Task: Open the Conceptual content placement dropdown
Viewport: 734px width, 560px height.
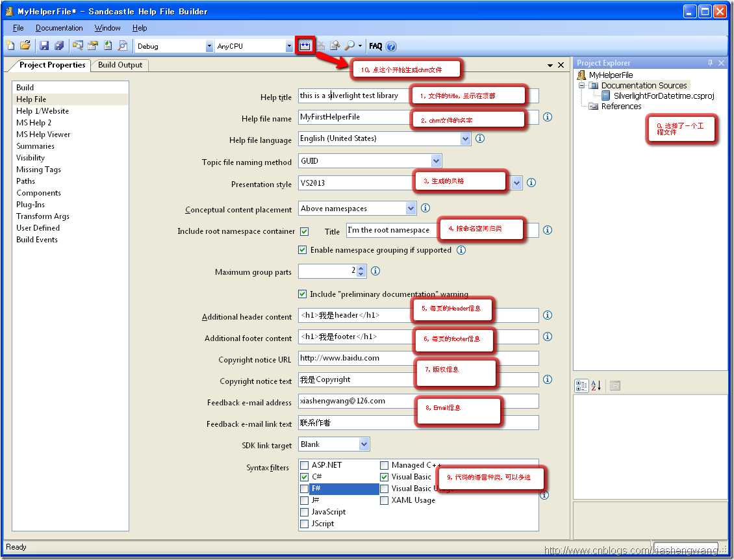Action: point(411,208)
